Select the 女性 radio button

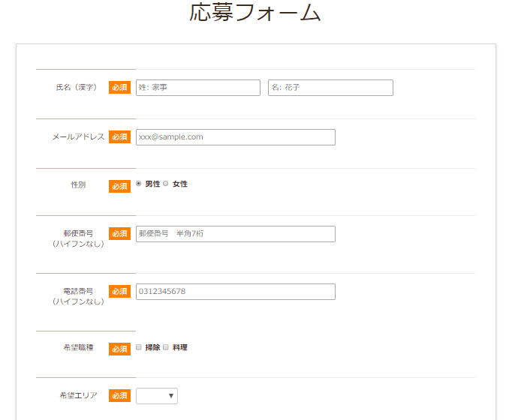(x=166, y=184)
